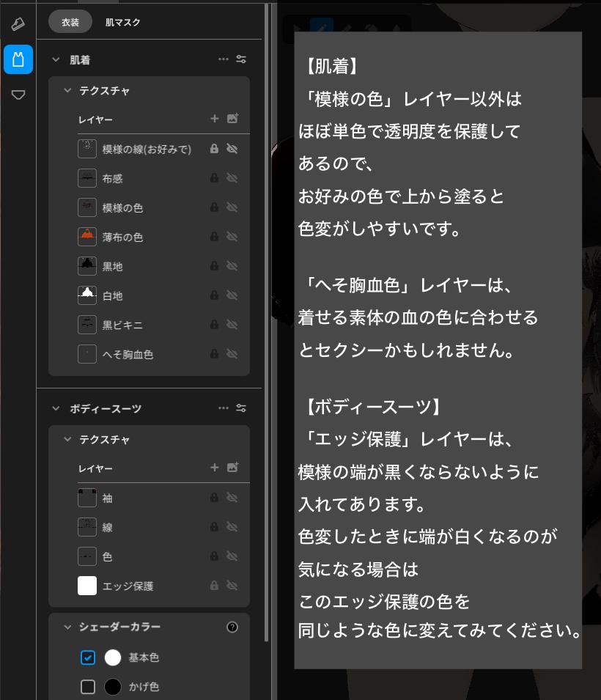Open the 基本色 white color swatch
This screenshot has height=700, width=601.
tap(113, 657)
